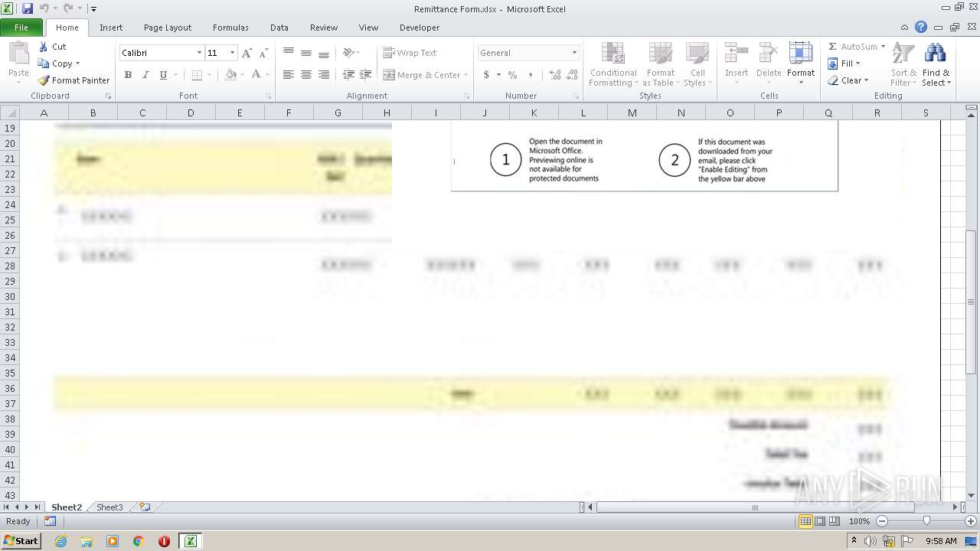
Task: Click the Wrap Text button
Action: pos(410,53)
